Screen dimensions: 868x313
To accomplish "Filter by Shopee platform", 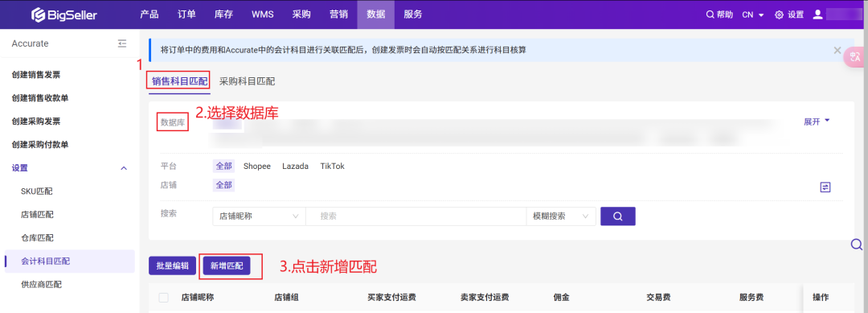I will 257,167.
